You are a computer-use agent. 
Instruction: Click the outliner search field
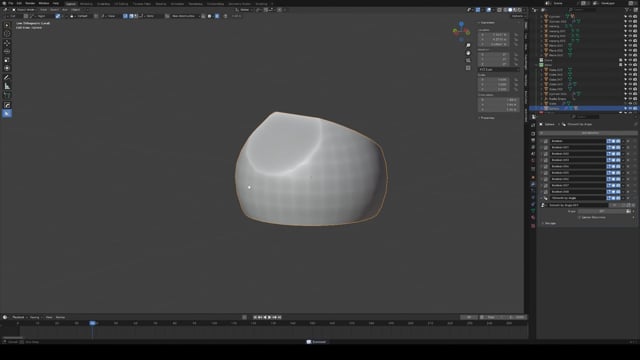click(582, 10)
